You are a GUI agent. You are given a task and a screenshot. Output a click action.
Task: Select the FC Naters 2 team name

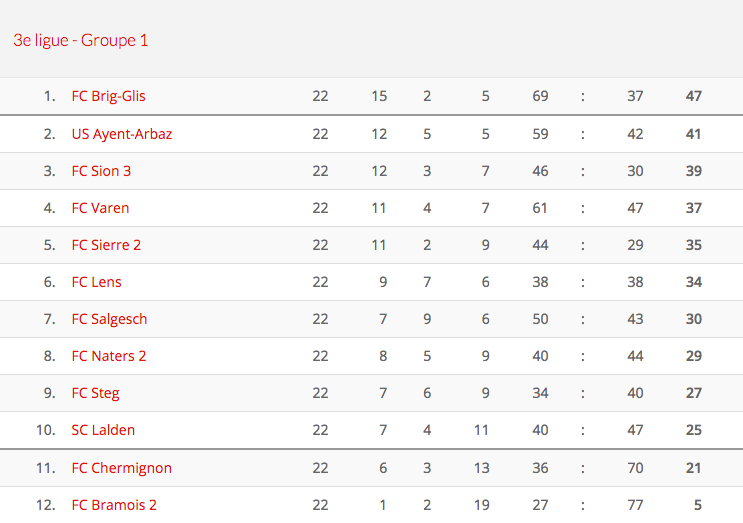click(x=109, y=356)
